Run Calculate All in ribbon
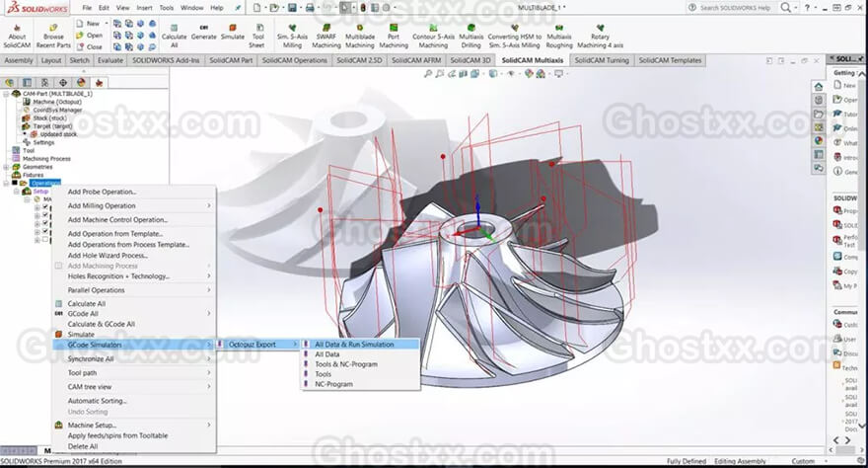868x468 pixels. [175, 36]
